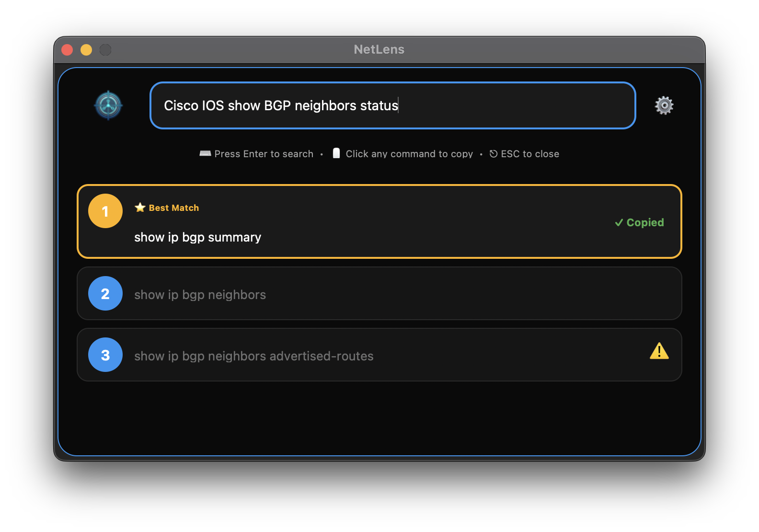Screen dimensions: 759x532
Task: Click the 'Press Enter to search' hint
Action: 257,154
